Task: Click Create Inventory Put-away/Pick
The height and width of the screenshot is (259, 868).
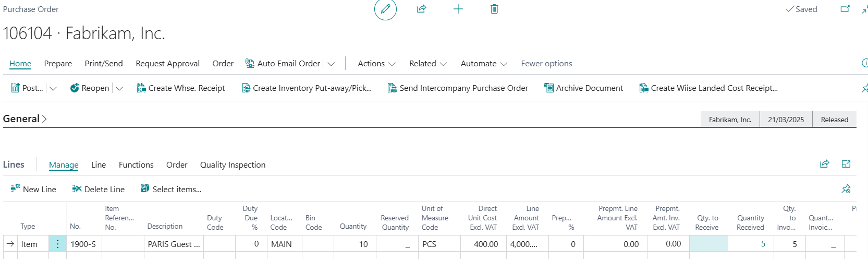Action: coord(307,88)
